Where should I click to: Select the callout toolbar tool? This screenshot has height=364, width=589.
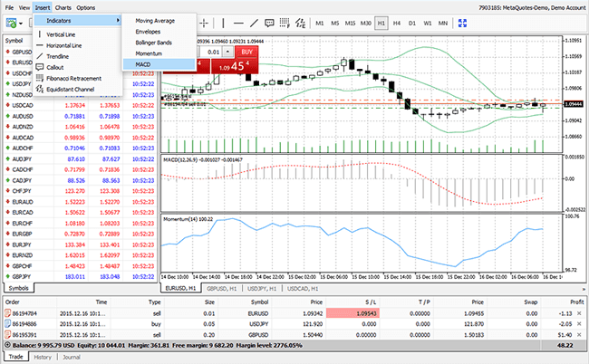pos(269,24)
